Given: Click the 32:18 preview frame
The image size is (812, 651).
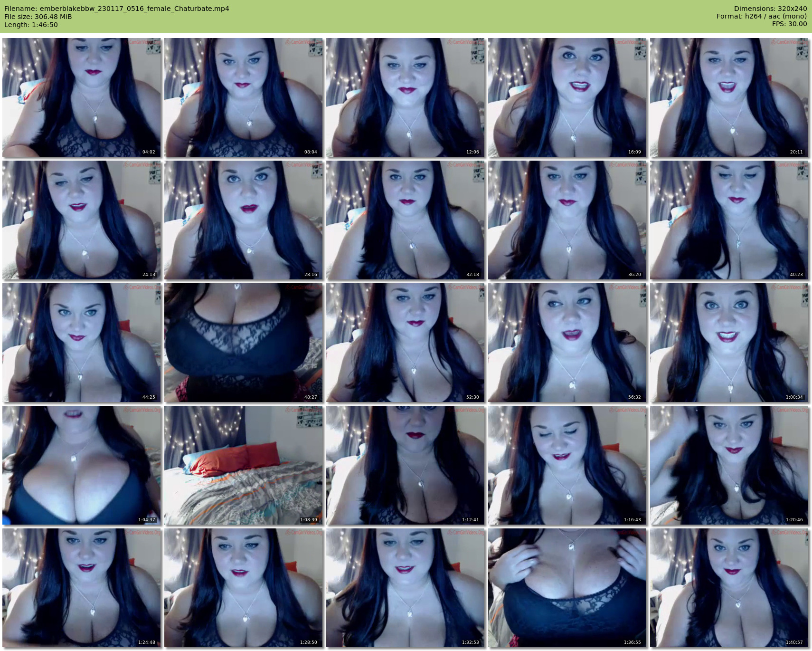Looking at the screenshot, I should [x=406, y=220].
